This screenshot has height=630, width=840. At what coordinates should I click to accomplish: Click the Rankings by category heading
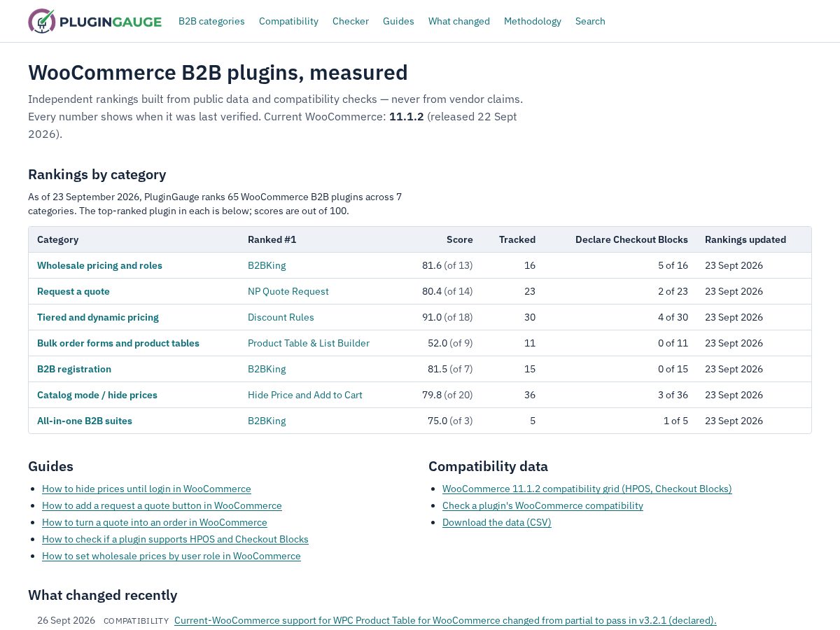click(x=97, y=174)
